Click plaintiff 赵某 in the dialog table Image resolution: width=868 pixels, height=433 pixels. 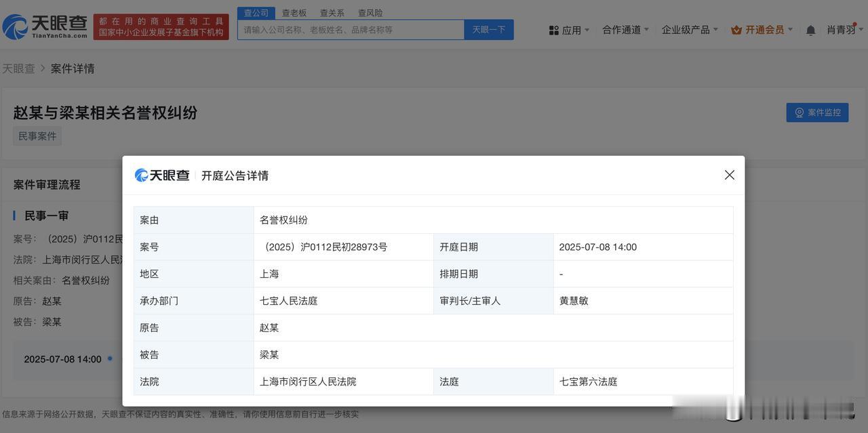click(269, 328)
